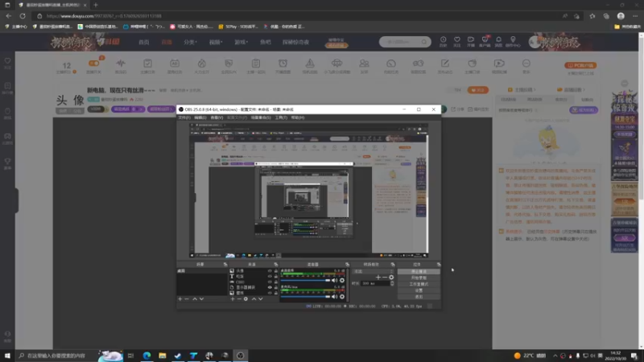This screenshot has width=644, height=362.
Task: Move source up with the arrow in Sources panel
Action: [x=254, y=299]
